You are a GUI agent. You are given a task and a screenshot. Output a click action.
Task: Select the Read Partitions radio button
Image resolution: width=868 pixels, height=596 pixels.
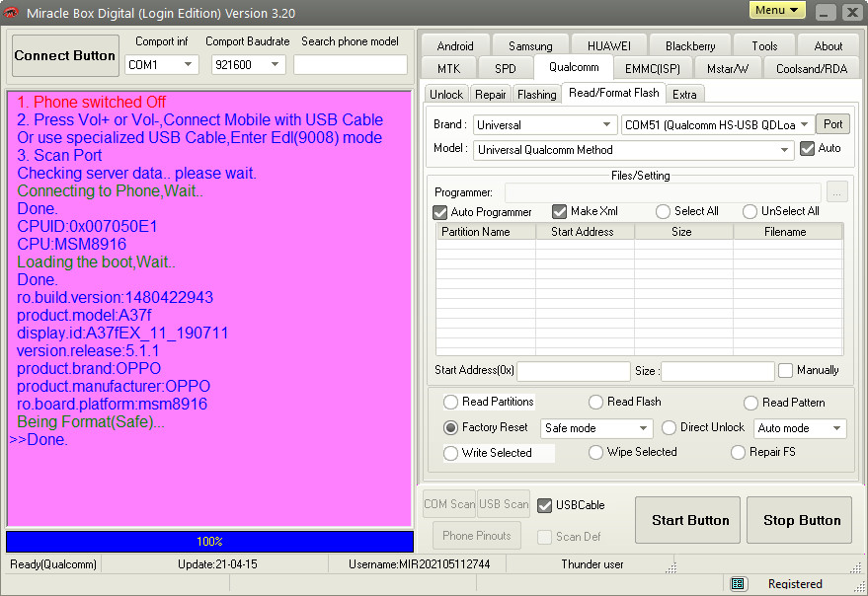coord(450,403)
